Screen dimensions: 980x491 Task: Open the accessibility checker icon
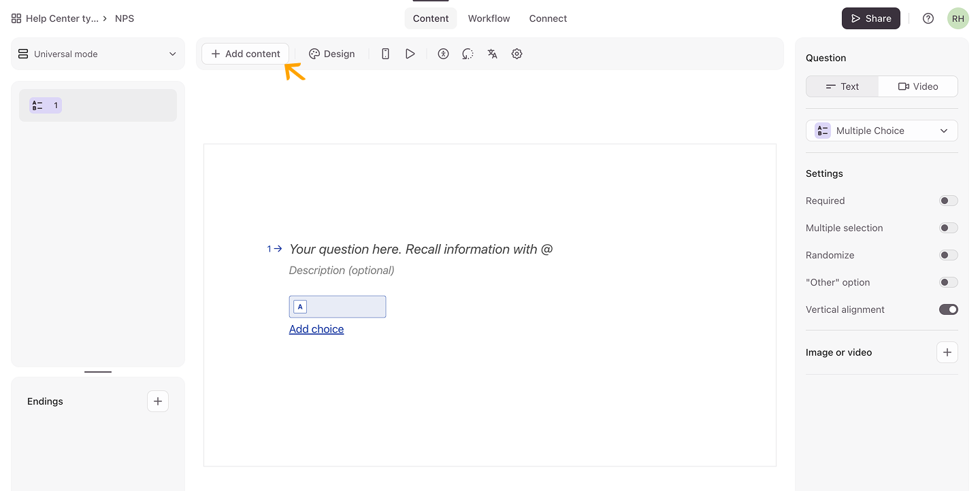[443, 54]
